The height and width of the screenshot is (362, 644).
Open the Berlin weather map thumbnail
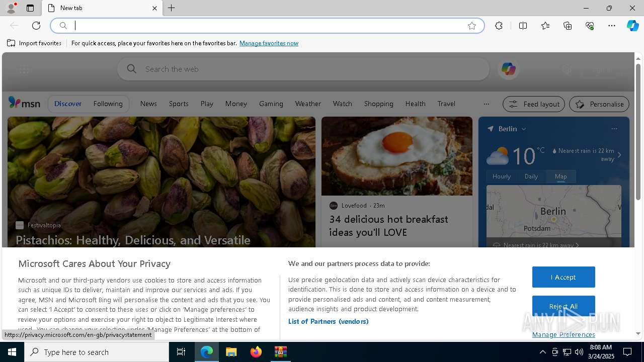(x=553, y=211)
